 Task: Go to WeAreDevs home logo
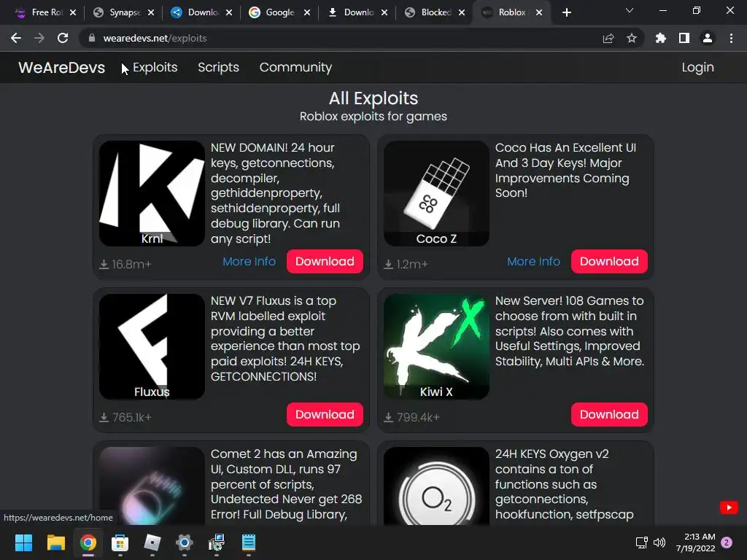(61, 67)
